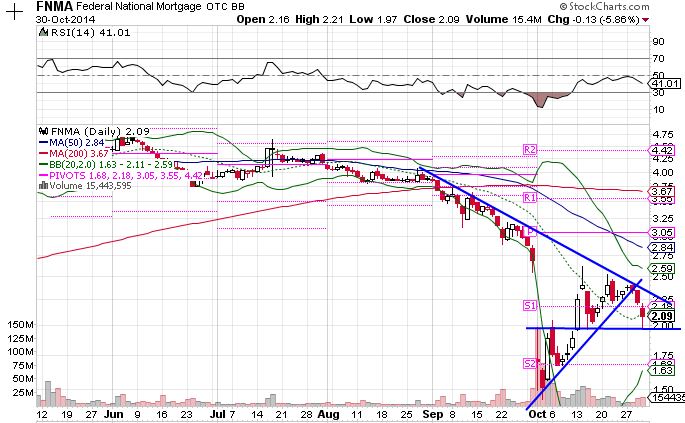
Task: Click the S1 support pivot marker
Action: click(x=531, y=304)
